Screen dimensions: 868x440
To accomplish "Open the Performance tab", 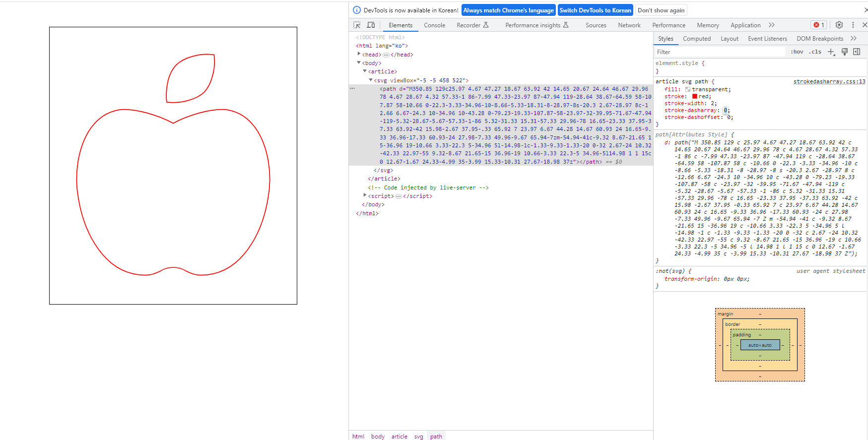I will coord(668,25).
